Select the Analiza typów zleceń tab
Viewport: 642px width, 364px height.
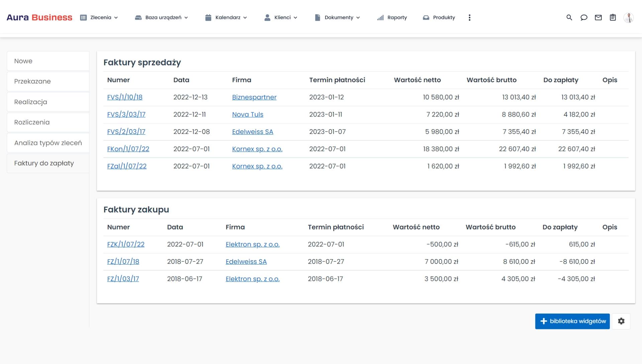48,143
